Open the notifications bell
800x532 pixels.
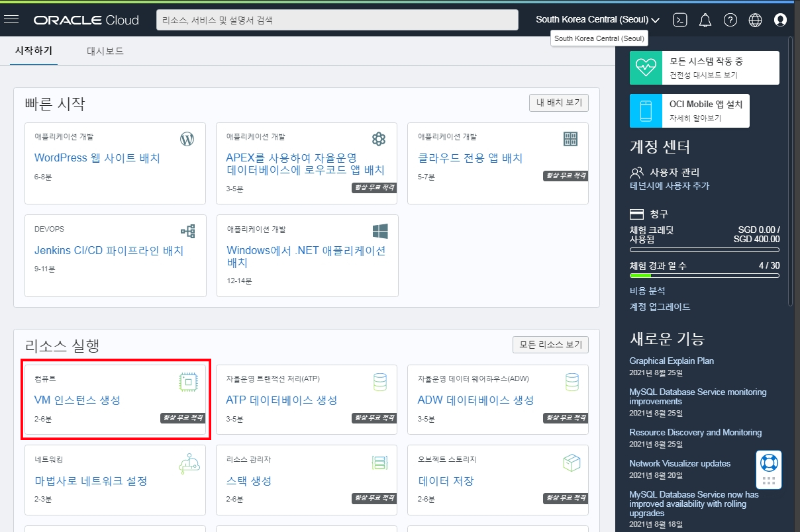pyautogui.click(x=705, y=20)
